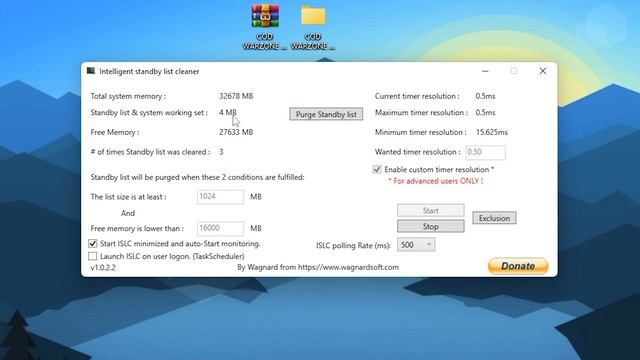
Task: Click the yellow Donate button
Action: [x=518, y=266]
